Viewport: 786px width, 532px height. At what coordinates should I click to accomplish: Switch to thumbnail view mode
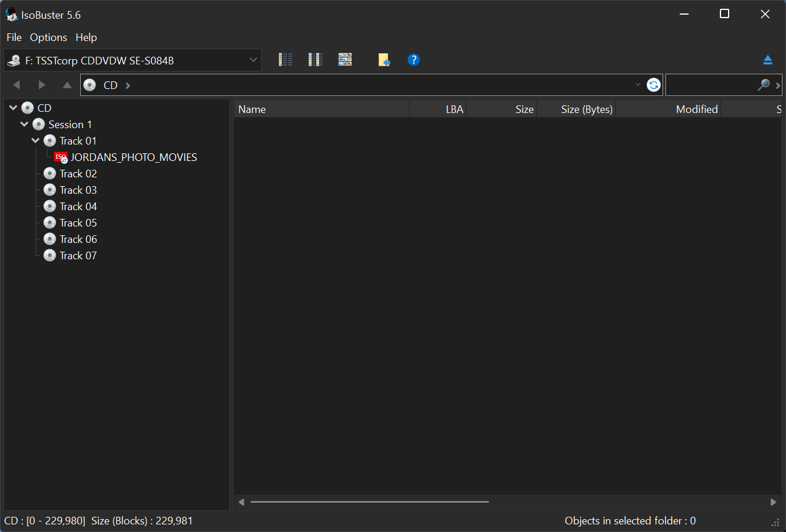click(345, 59)
